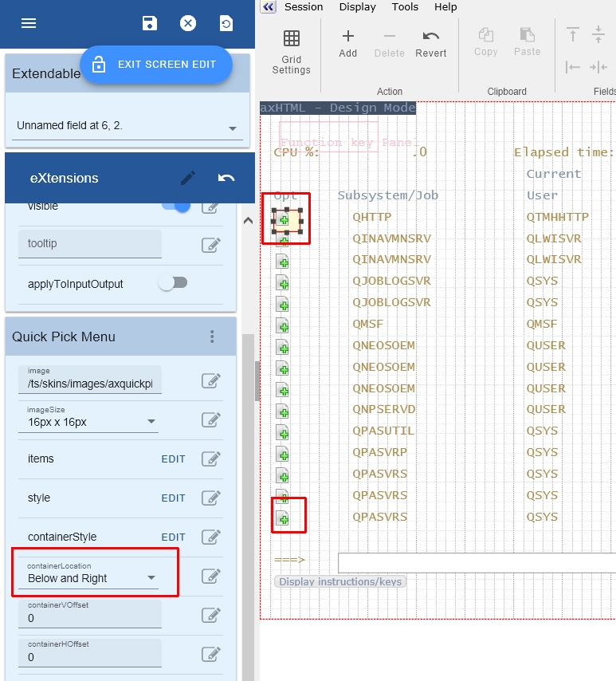The width and height of the screenshot is (616, 681).
Task: Open the Session menu
Action: [304, 7]
